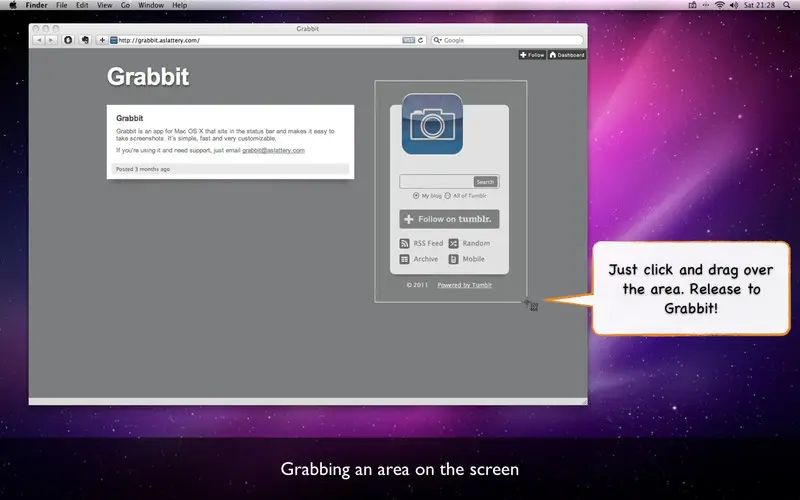Open the Apple menu
Screen dimensions: 800x500
[x=13, y=5]
